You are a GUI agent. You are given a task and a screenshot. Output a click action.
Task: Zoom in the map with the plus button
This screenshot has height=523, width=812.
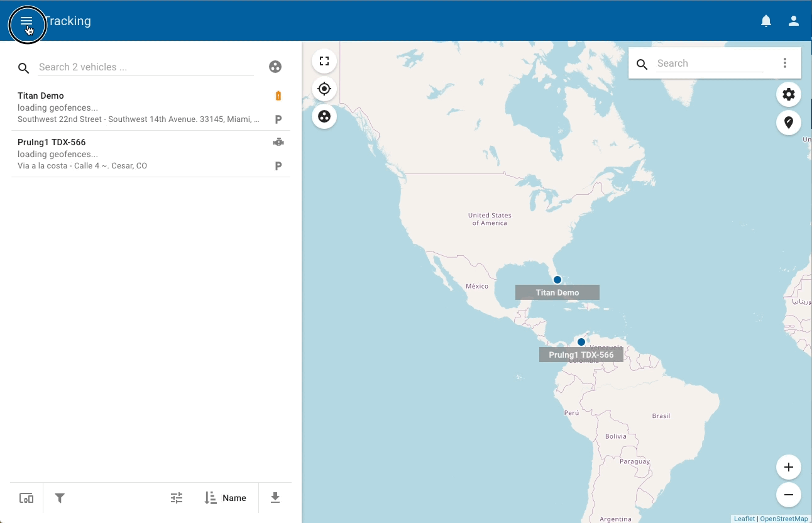click(x=789, y=467)
